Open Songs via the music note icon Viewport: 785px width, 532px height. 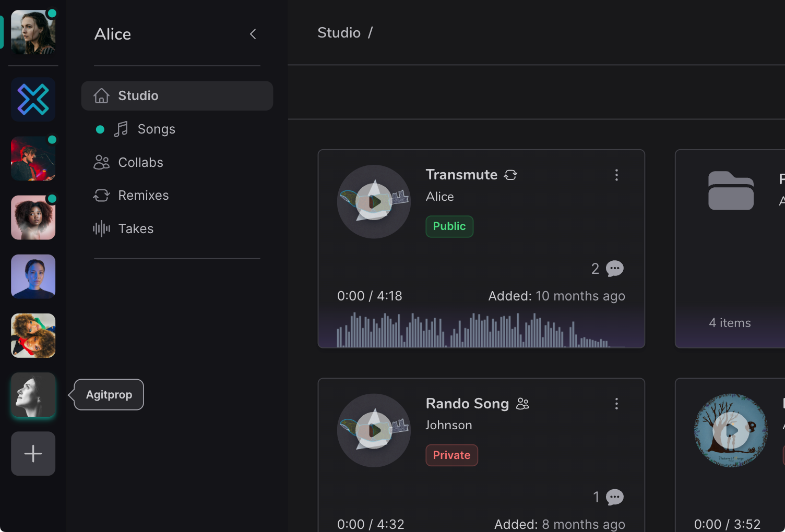(121, 129)
